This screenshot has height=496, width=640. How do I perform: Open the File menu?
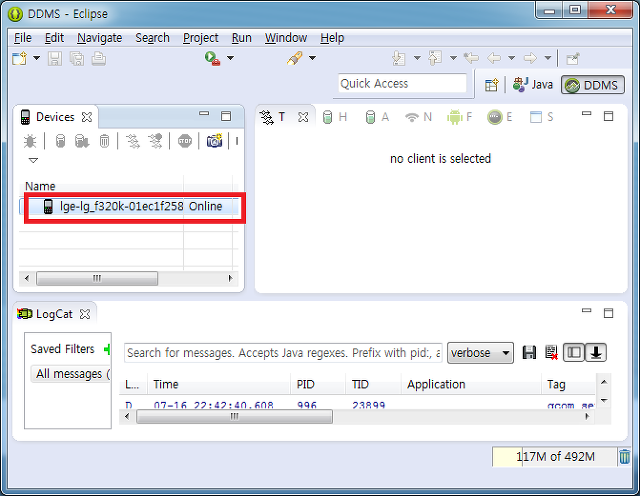coord(22,38)
